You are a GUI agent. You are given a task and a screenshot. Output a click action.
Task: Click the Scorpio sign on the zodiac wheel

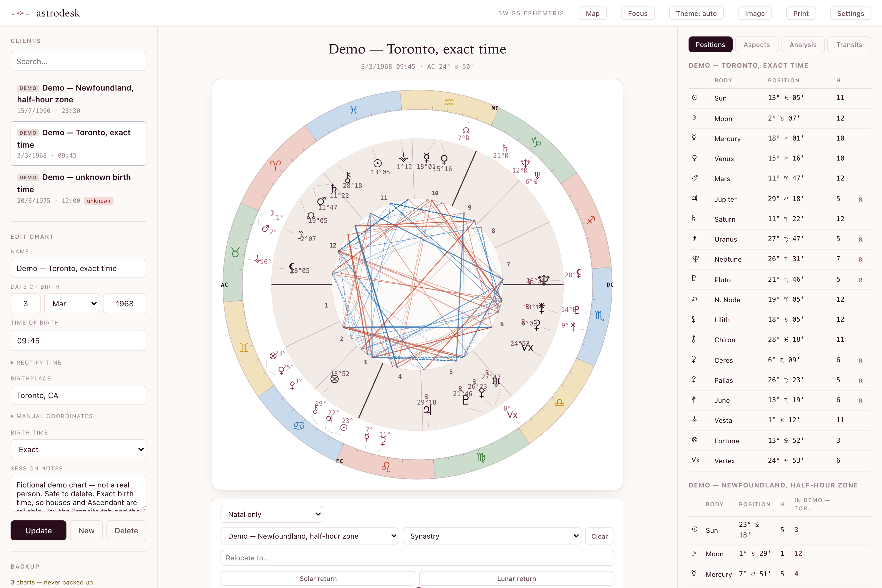coord(599,316)
